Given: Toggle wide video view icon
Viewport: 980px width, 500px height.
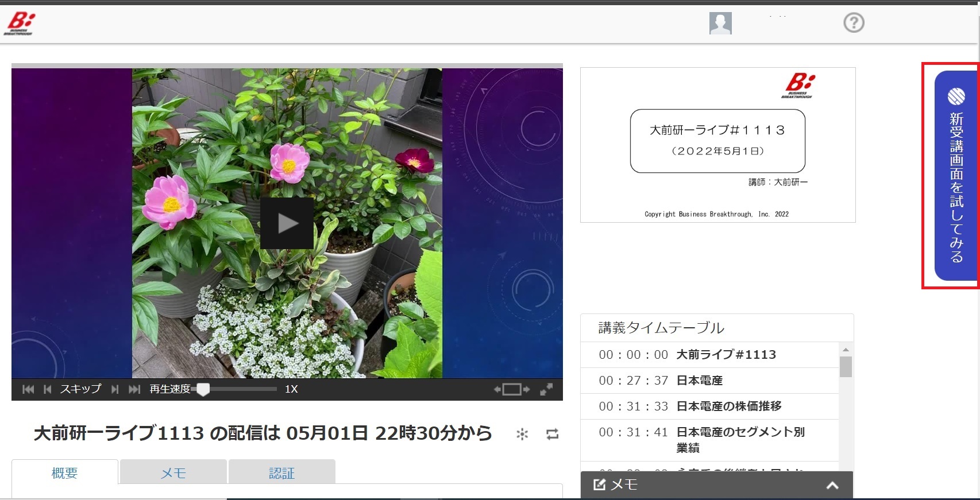Looking at the screenshot, I should coord(511,389).
